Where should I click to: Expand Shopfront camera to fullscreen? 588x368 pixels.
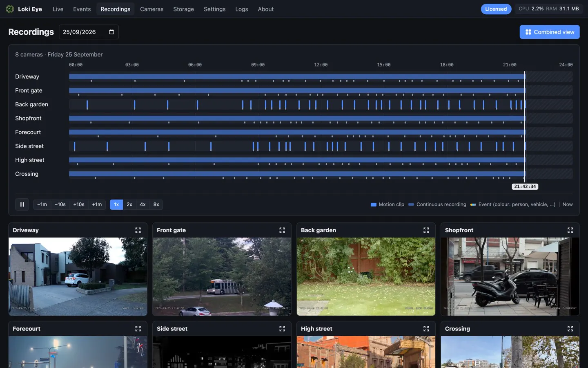click(570, 230)
